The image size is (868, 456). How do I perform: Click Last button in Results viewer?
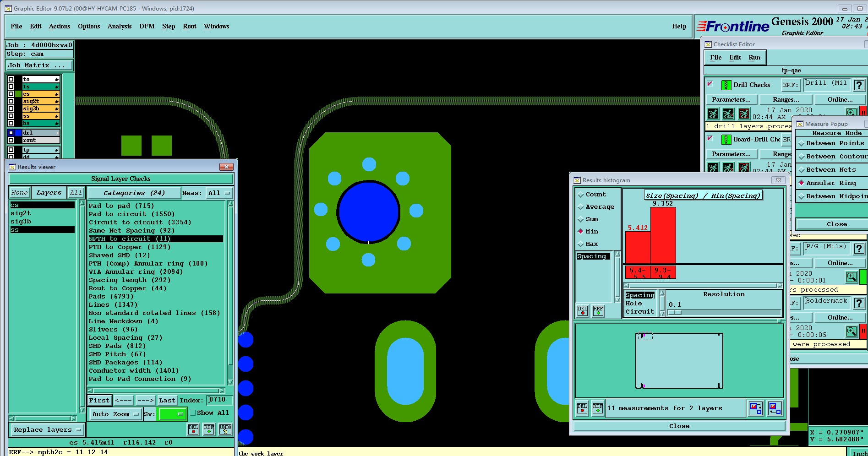(167, 401)
